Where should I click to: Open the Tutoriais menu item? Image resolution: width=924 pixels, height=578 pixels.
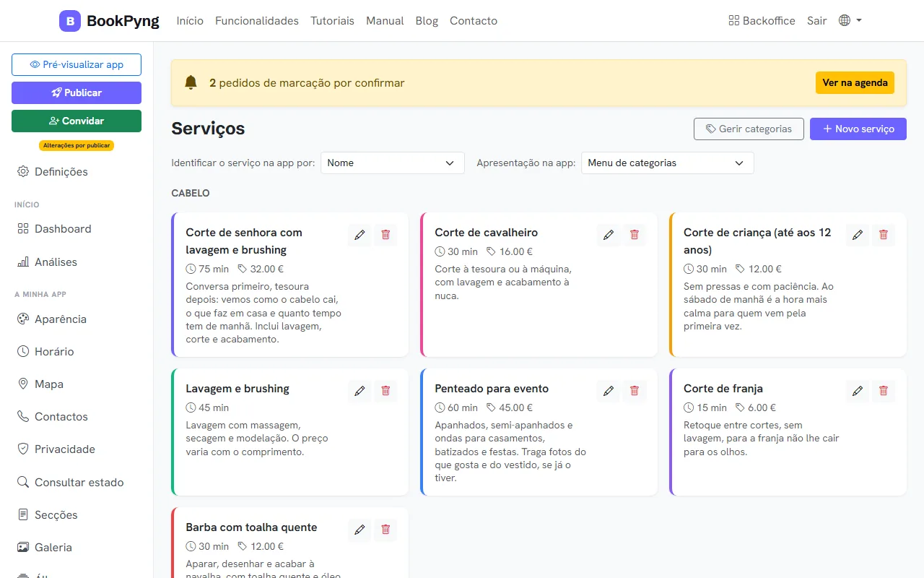(x=332, y=21)
